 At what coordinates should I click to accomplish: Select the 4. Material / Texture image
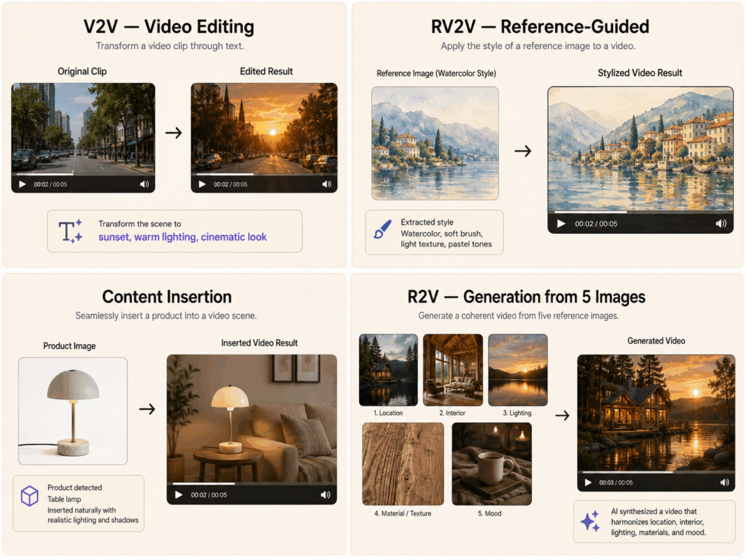pyautogui.click(x=403, y=464)
